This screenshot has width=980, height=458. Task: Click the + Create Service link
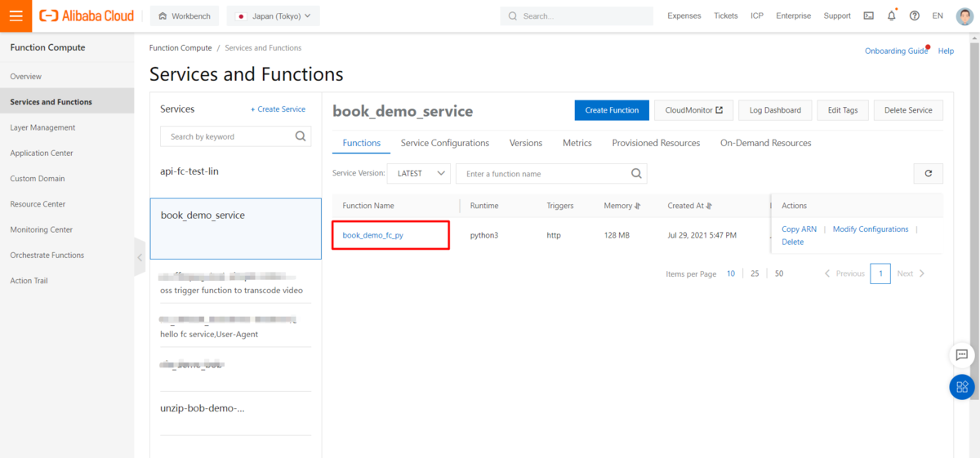coord(278,109)
